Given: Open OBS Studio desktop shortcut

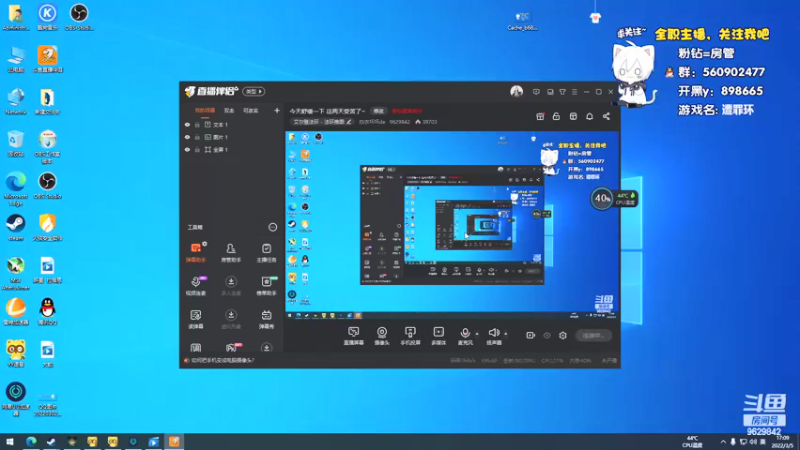Looking at the screenshot, I should click(47, 186).
